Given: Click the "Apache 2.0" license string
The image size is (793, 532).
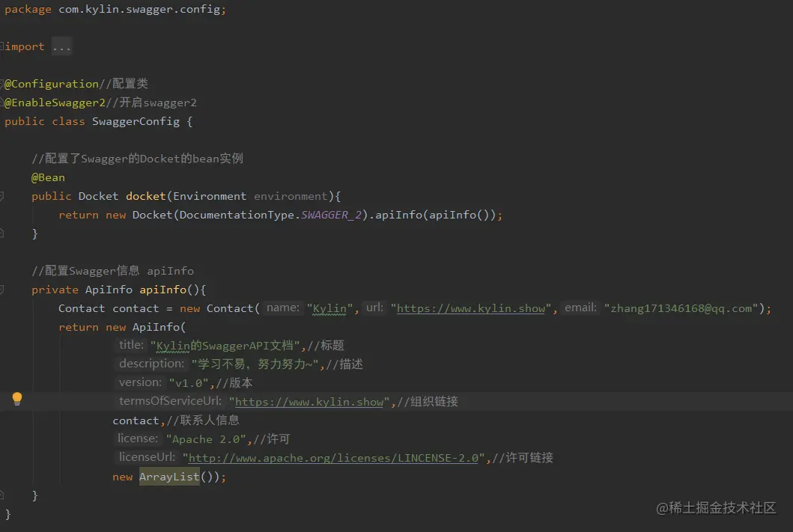Looking at the screenshot, I should click(x=206, y=439).
